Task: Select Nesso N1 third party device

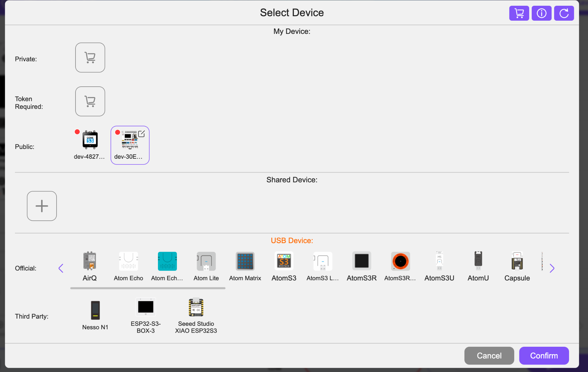Action: (x=95, y=315)
